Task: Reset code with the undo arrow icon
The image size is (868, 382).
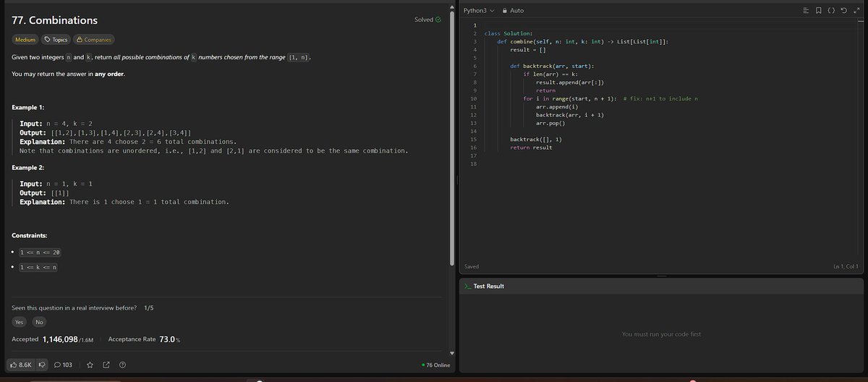Action: click(x=843, y=10)
